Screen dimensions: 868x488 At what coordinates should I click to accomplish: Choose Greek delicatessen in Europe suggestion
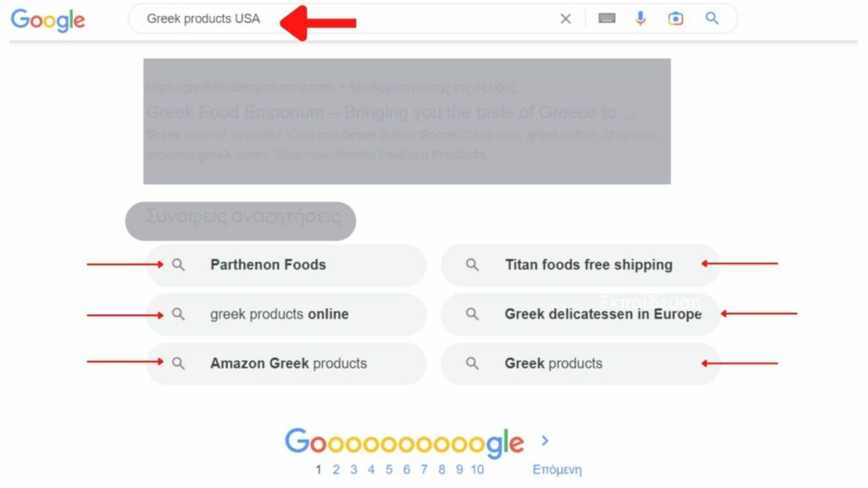580,314
